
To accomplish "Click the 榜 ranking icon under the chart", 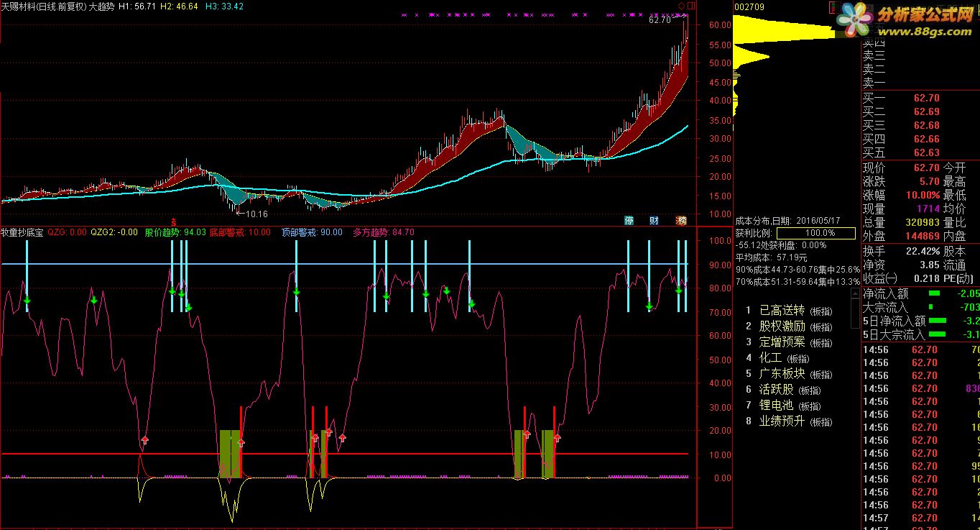I will pyautogui.click(x=680, y=220).
